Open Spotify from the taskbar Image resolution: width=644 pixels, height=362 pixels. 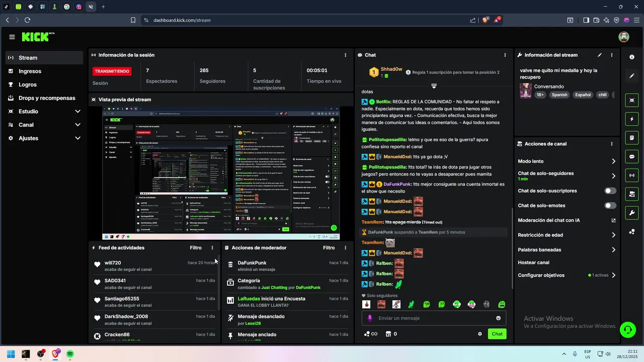click(x=70, y=354)
